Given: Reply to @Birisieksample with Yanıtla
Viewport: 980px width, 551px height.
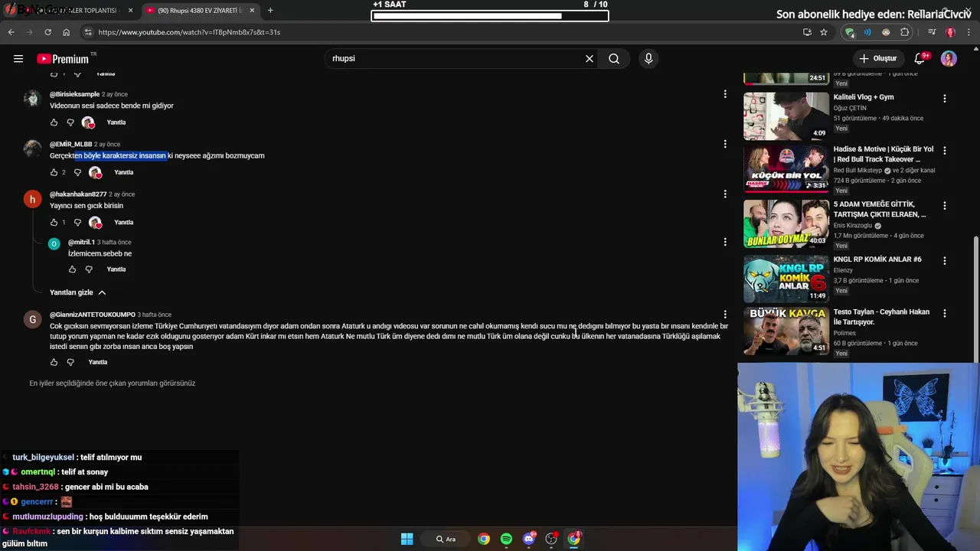Looking at the screenshot, I should pos(116,122).
